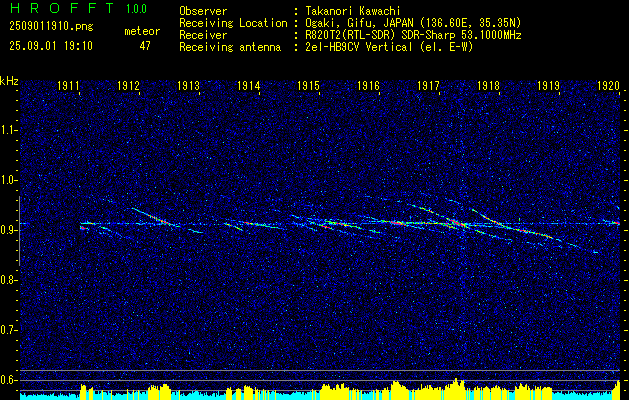Click the 0.6 kHz axis label
This screenshot has width=629, height=400.
(8, 380)
